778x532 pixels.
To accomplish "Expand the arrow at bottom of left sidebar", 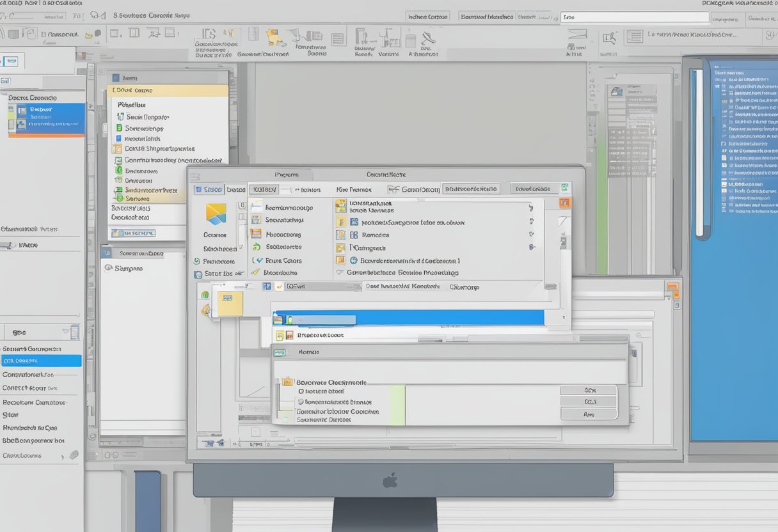I will coord(63,457).
